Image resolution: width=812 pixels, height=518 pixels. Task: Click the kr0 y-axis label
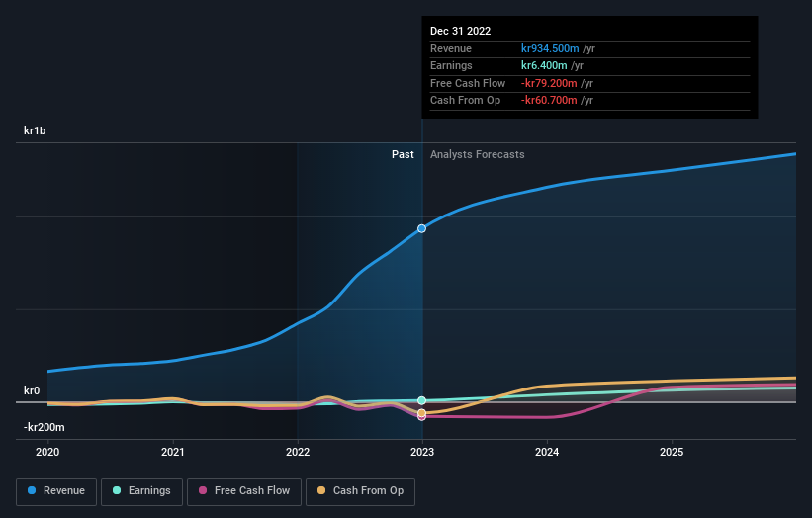pos(32,390)
